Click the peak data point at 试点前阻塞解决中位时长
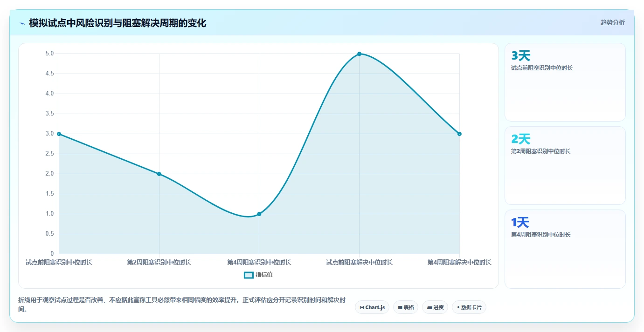This screenshot has height=332, width=644. pyautogui.click(x=359, y=54)
